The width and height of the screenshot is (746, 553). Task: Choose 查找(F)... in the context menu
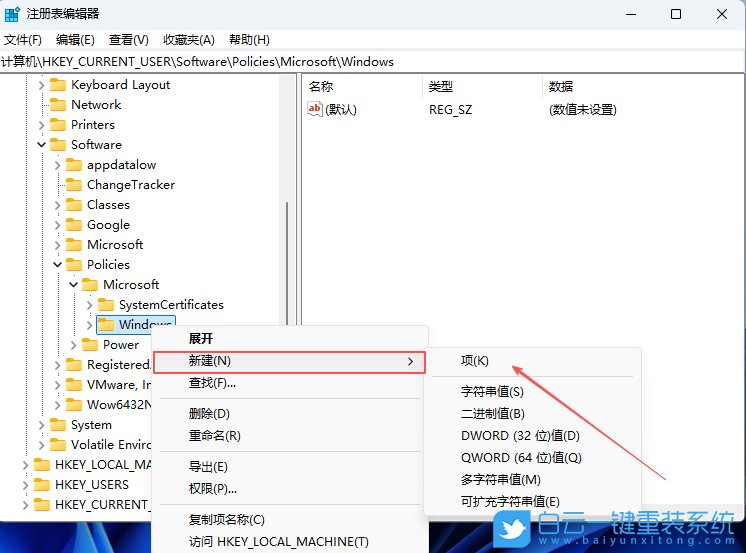coord(290,383)
